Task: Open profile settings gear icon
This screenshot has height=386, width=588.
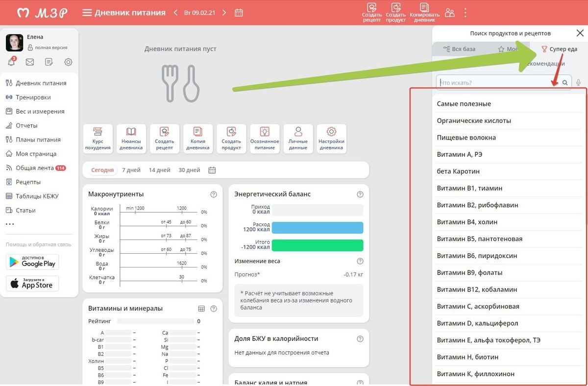Action: pos(68,62)
